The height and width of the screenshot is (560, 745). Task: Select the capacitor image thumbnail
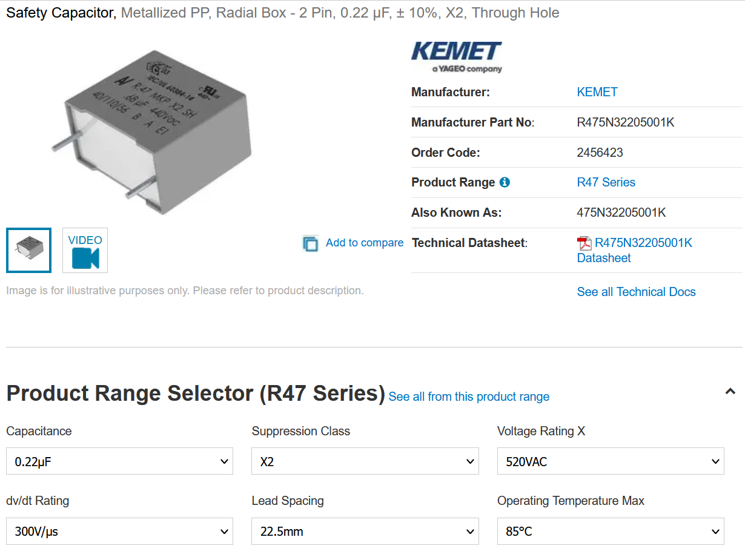(29, 250)
